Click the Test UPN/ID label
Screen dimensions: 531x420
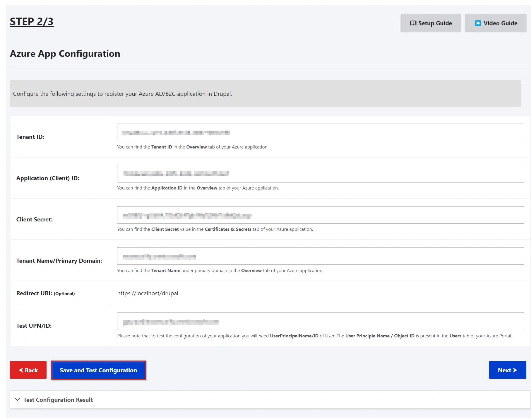pos(34,326)
